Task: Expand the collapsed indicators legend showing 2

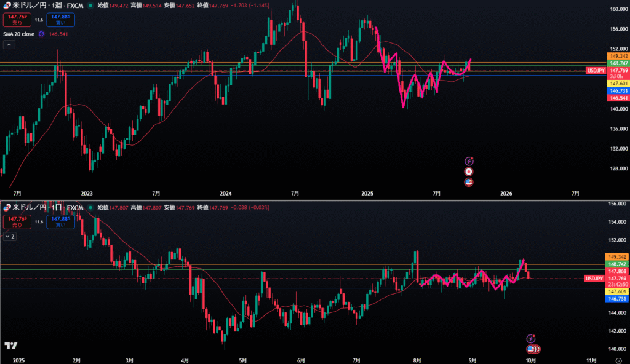Action: click(10, 236)
